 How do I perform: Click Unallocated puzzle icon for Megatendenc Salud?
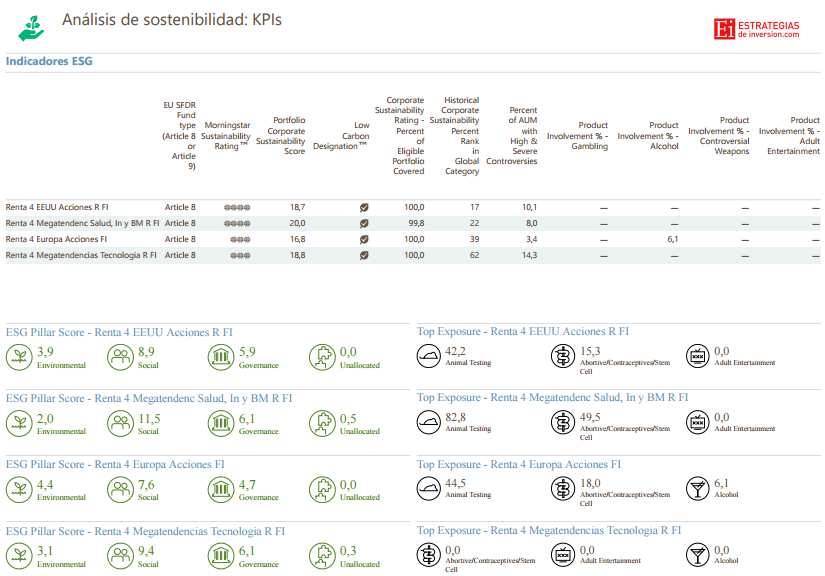[322, 423]
